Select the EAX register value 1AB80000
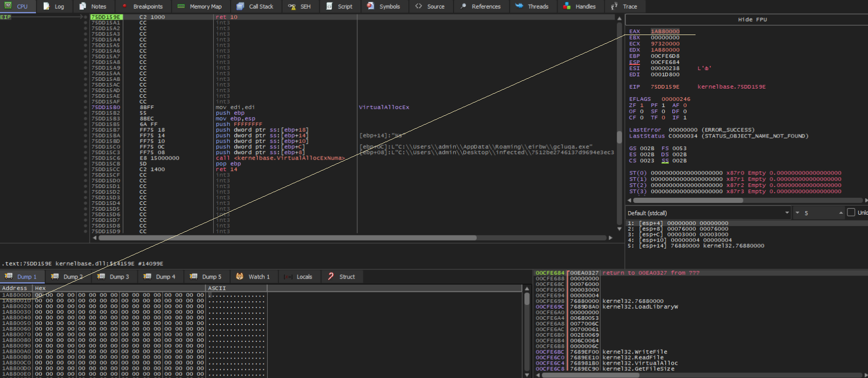Image resolution: width=868 pixels, height=378 pixels. [x=665, y=31]
